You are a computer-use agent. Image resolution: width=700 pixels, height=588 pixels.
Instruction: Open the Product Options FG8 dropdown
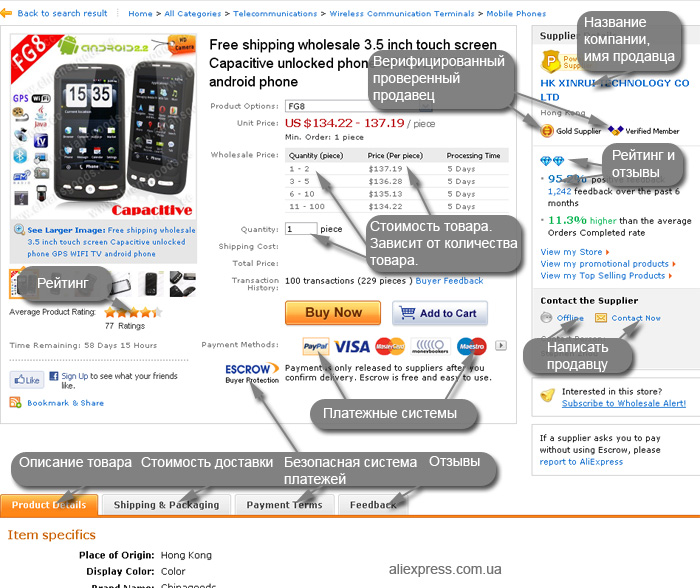pyautogui.click(x=359, y=106)
